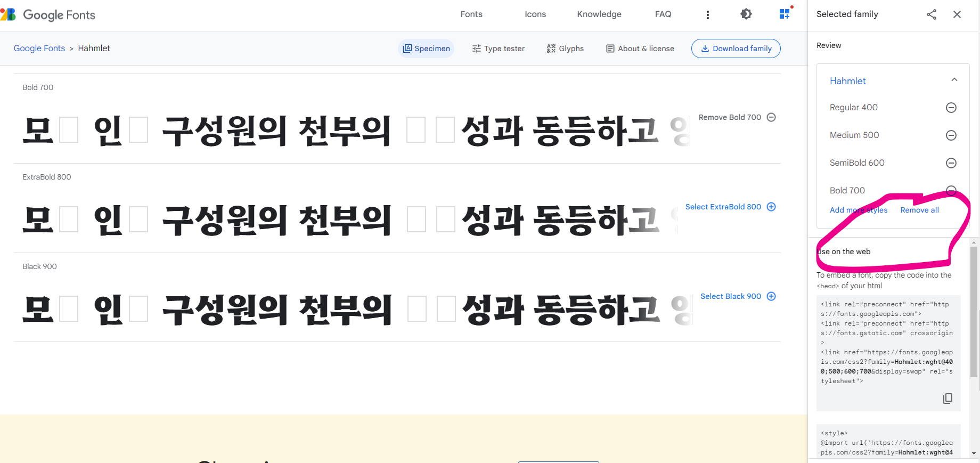Screen dimensions: 980x463
Task: Click the scrollbar down arrow in panel
Action: (x=974, y=453)
